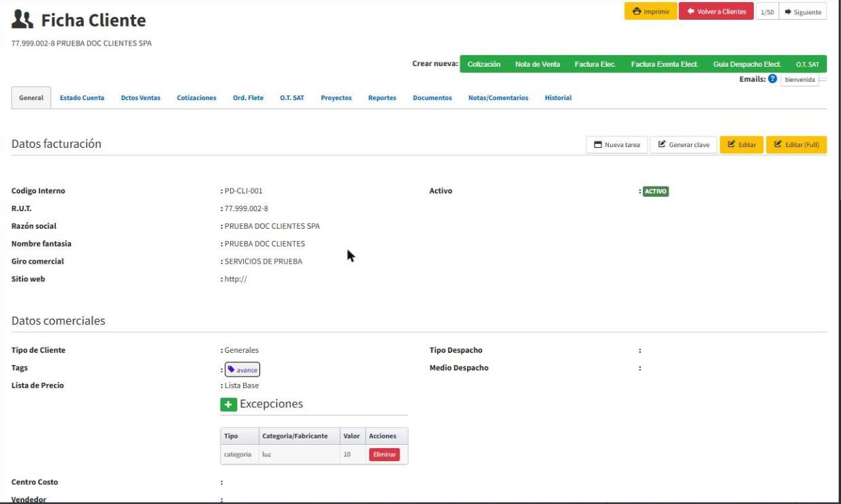Click the Nueva tarea button
The image size is (841, 504).
[617, 144]
